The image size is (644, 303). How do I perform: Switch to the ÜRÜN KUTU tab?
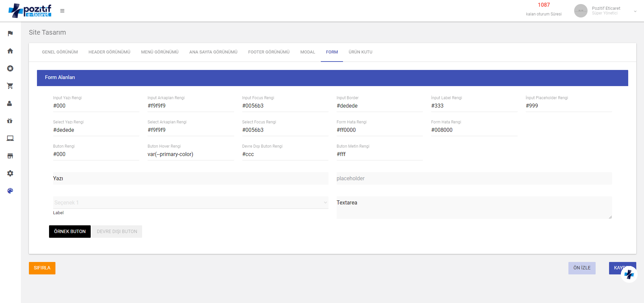pyautogui.click(x=360, y=52)
